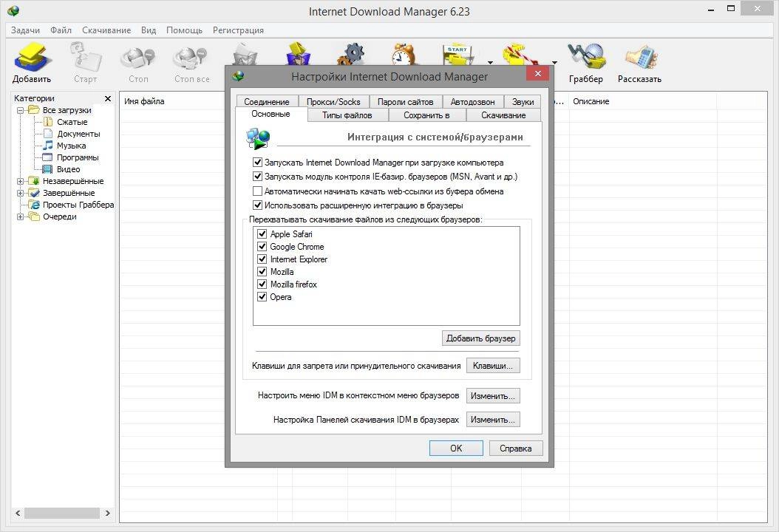Viewport: 779px width, 532px height.
Task: Click the Старт toolbar icon
Action: (86, 57)
